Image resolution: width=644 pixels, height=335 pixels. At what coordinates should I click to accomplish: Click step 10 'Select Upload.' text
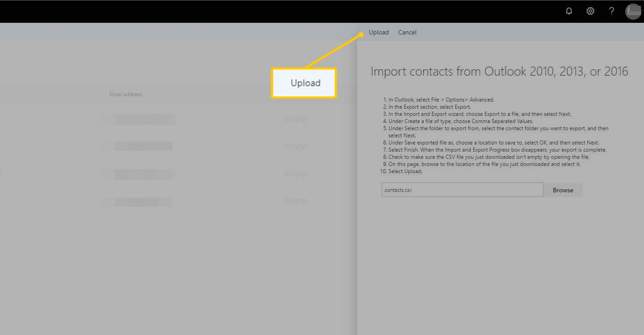click(x=405, y=171)
